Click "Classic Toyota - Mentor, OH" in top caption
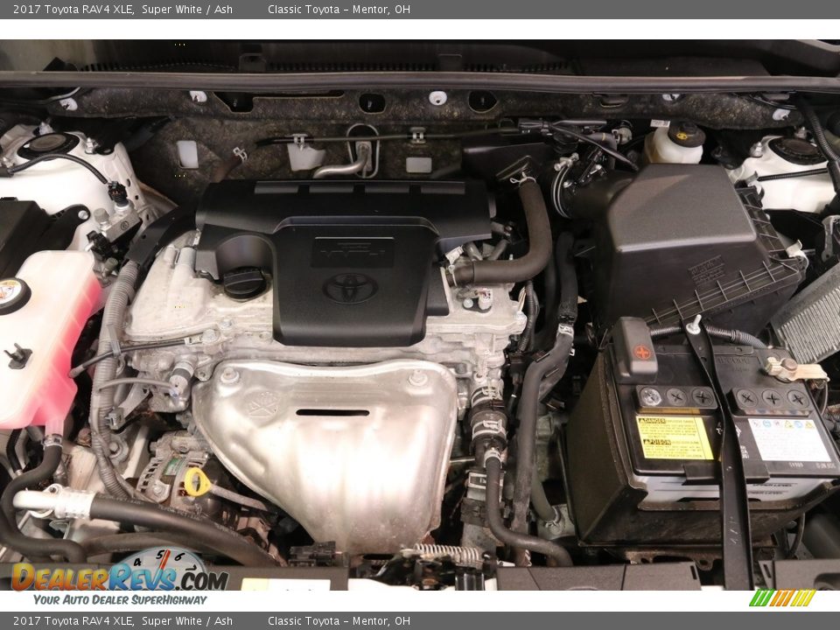The height and width of the screenshot is (630, 840). point(339,10)
